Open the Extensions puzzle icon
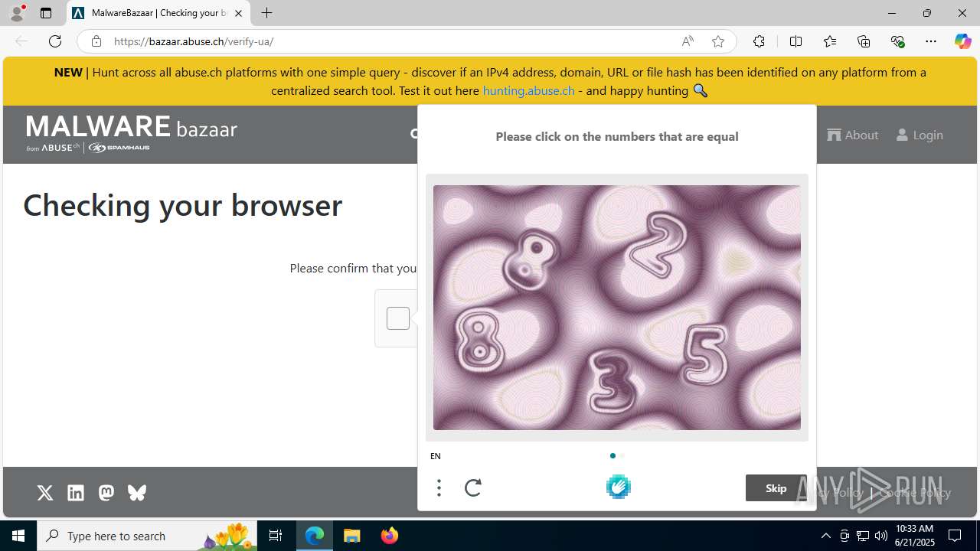The image size is (980, 551). click(759, 41)
